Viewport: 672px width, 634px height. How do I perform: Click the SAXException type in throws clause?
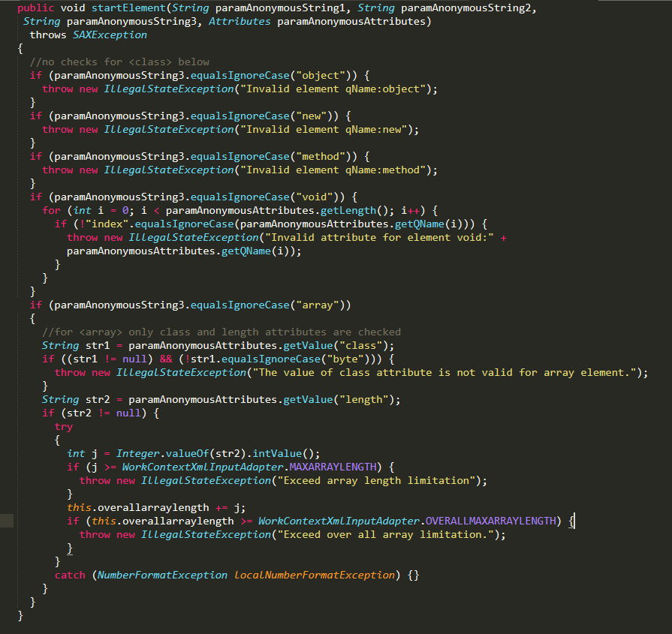tap(110, 35)
